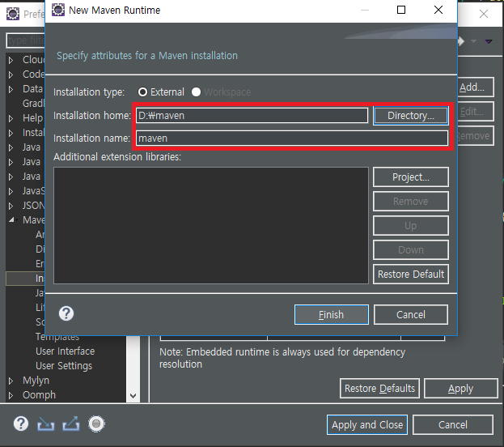Click the Restore Default button
504x447 pixels.
click(411, 275)
